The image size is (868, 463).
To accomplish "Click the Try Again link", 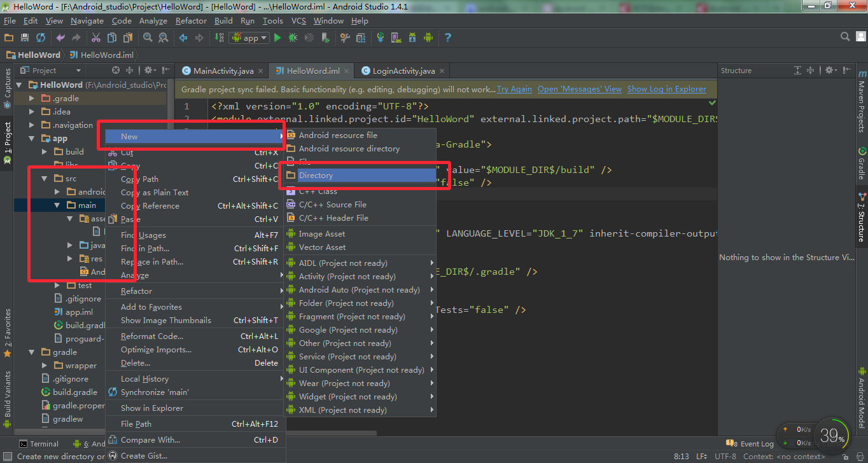I will [x=514, y=89].
